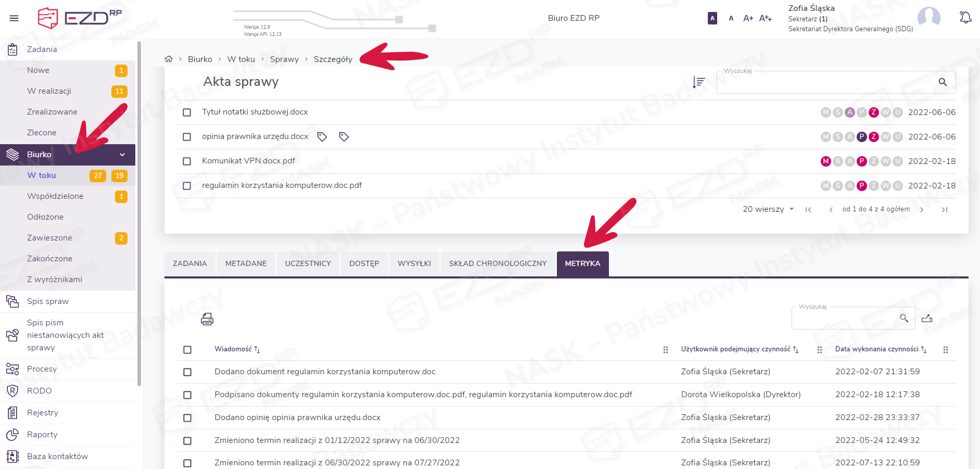Open the UCZESTNICY tab

tap(308, 263)
